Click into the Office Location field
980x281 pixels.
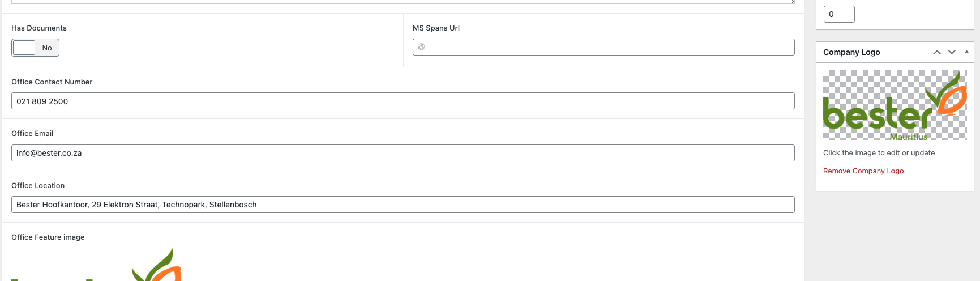[403, 205]
